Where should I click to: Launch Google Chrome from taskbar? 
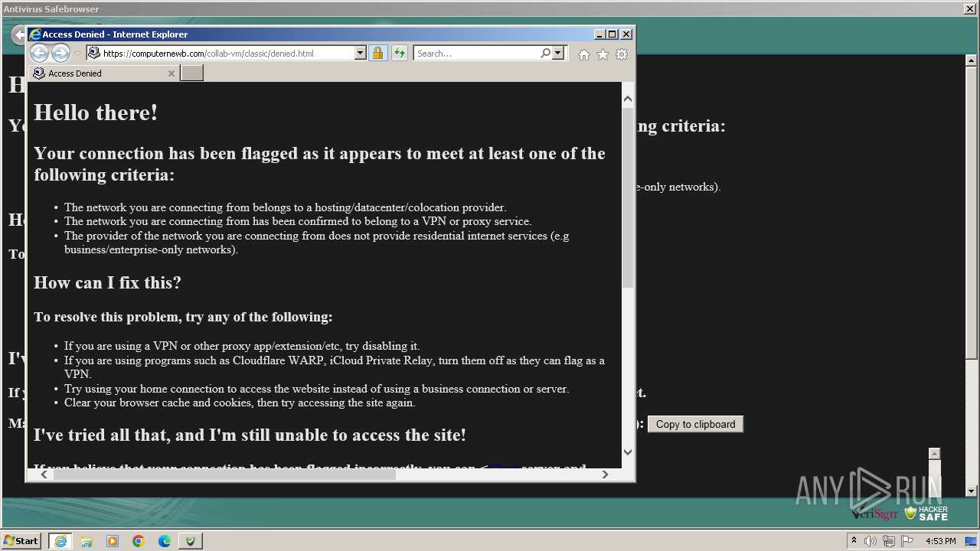click(139, 541)
